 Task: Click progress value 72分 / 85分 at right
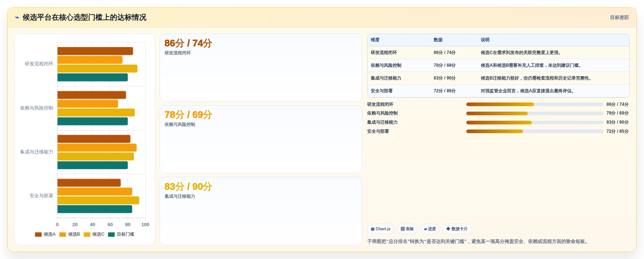click(617, 131)
